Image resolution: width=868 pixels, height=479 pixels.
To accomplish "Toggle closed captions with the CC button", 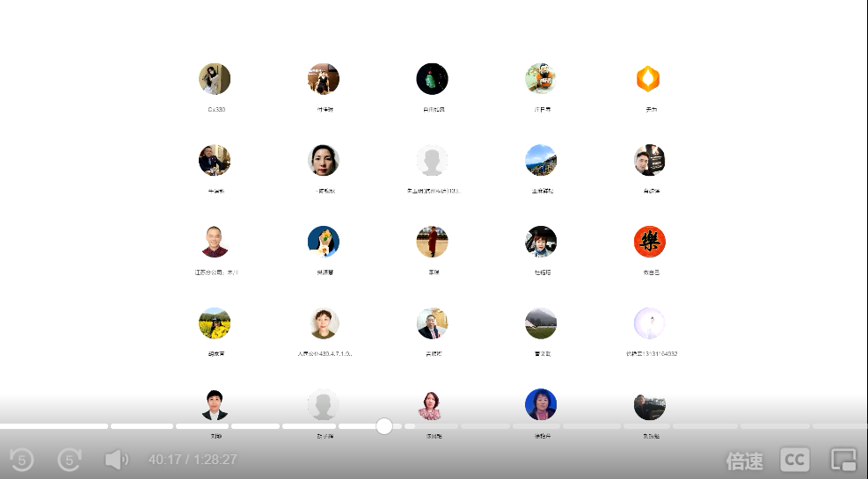I will (794, 460).
